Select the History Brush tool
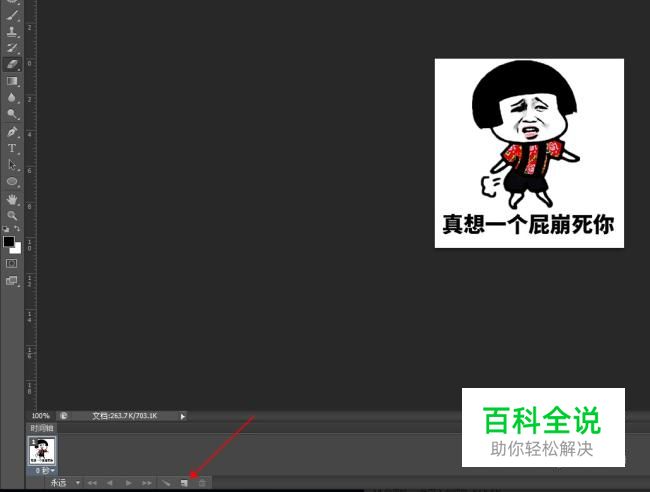Screen dimensions: 650x492 coord(12,48)
